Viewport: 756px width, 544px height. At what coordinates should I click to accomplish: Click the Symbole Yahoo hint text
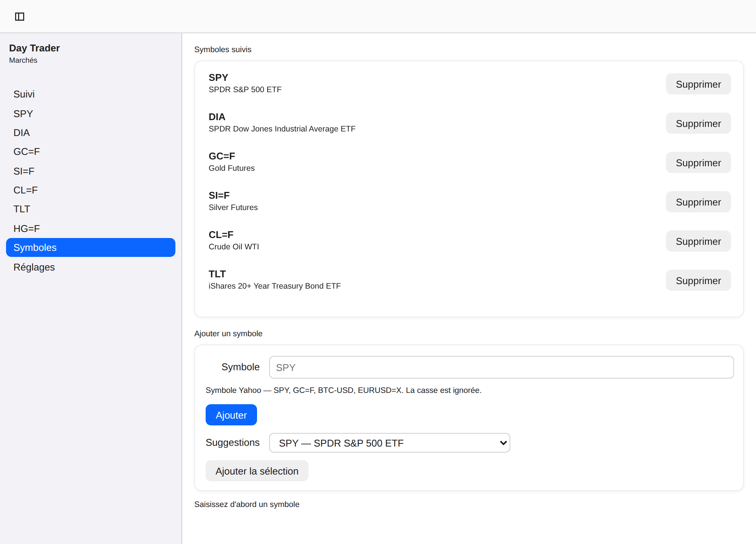tap(344, 390)
